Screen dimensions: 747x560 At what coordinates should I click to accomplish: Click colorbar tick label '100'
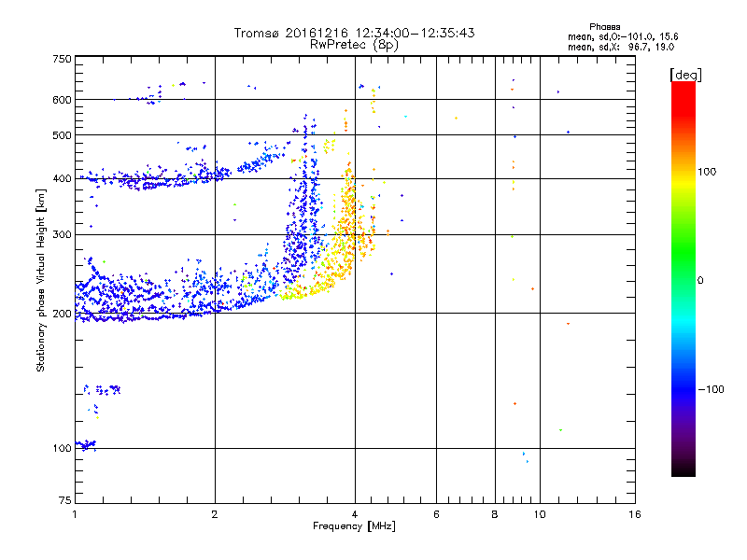pos(707,172)
